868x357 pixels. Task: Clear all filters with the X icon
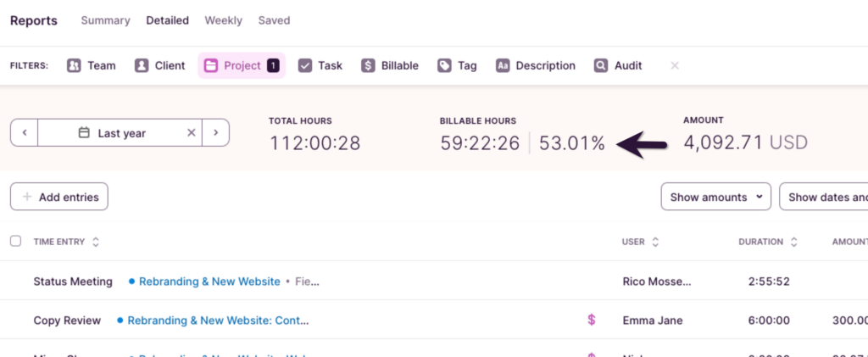(675, 65)
